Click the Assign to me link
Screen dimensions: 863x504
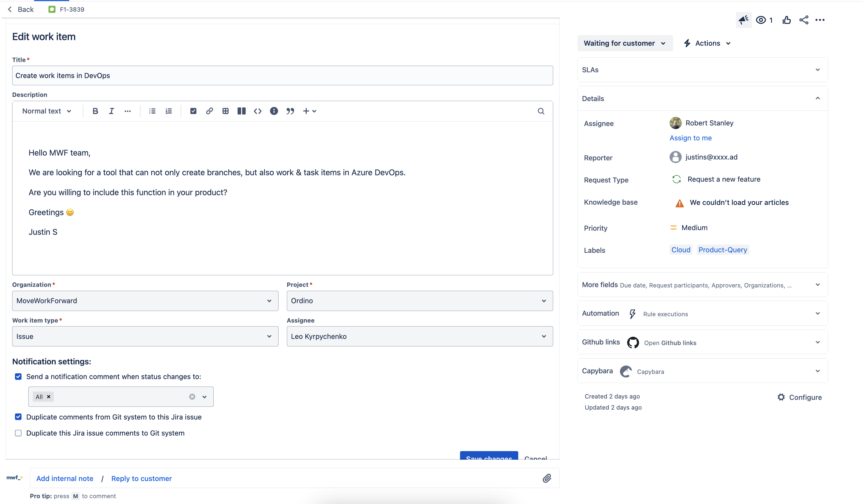(x=690, y=138)
